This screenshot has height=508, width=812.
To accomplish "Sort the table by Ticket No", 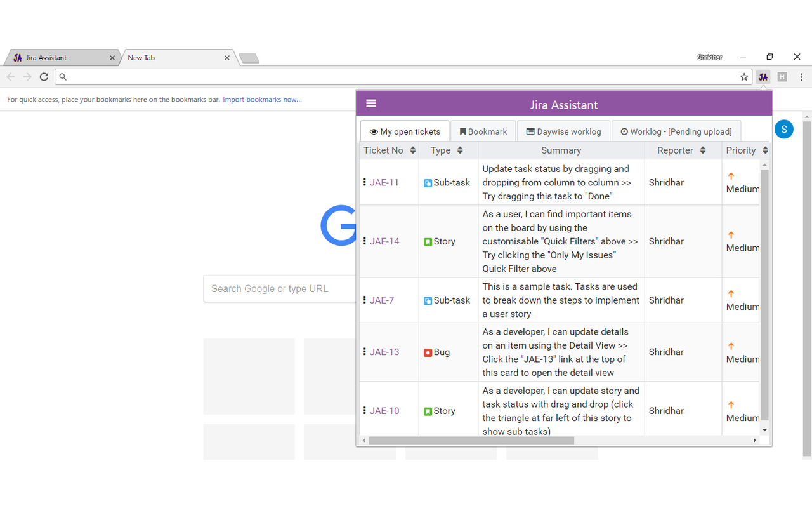I will 412,150.
